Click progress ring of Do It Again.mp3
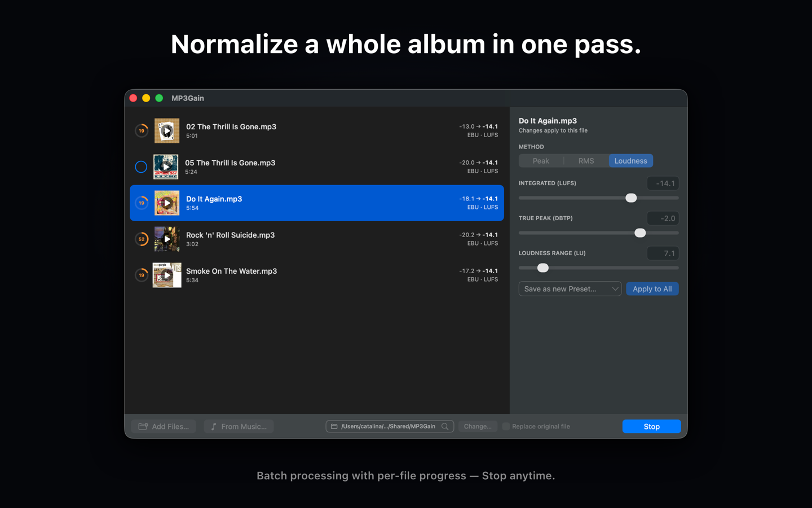The image size is (812, 508). pyautogui.click(x=142, y=203)
